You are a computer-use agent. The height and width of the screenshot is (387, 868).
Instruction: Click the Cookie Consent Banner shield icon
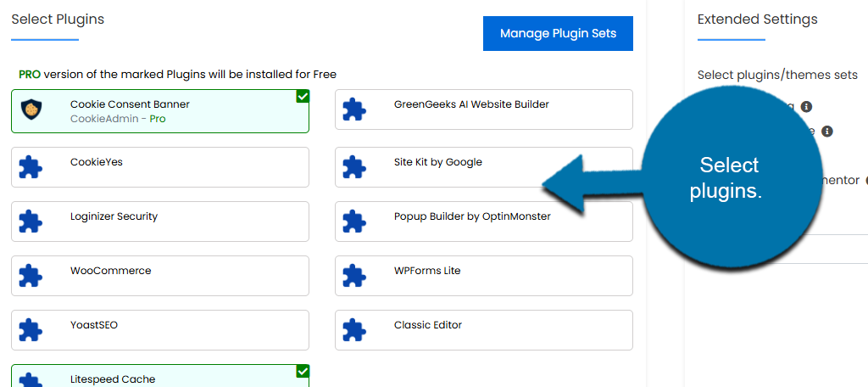[31, 111]
